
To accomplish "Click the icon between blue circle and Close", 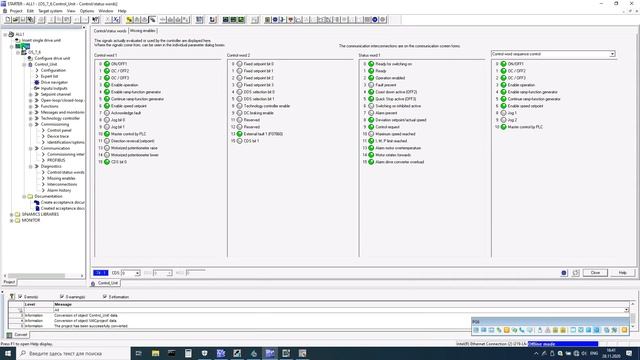I will [576, 273].
